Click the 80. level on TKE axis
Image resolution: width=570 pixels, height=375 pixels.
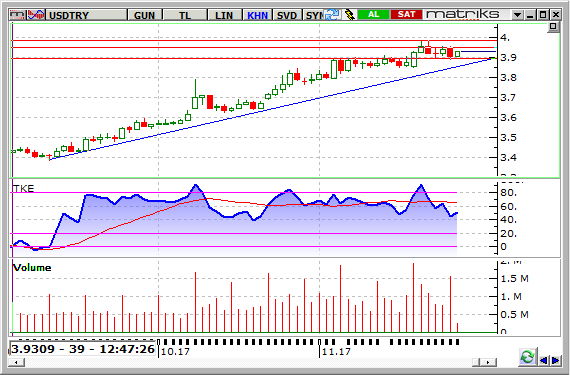(x=509, y=193)
